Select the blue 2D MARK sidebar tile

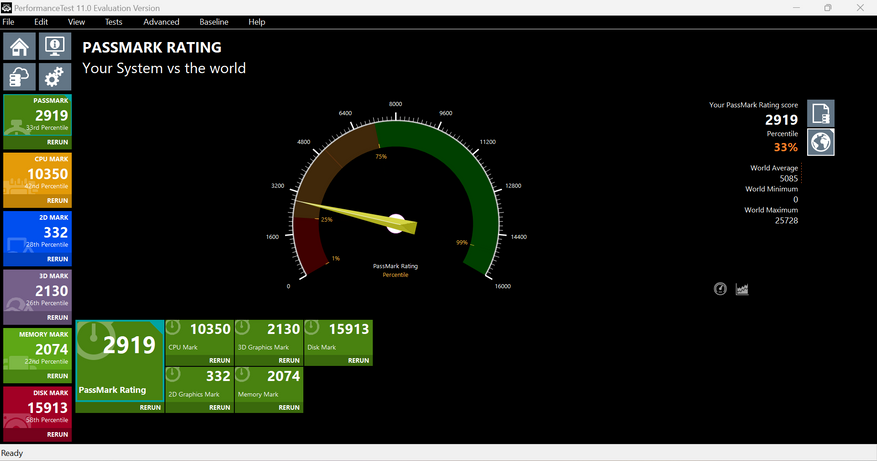pyautogui.click(x=37, y=232)
